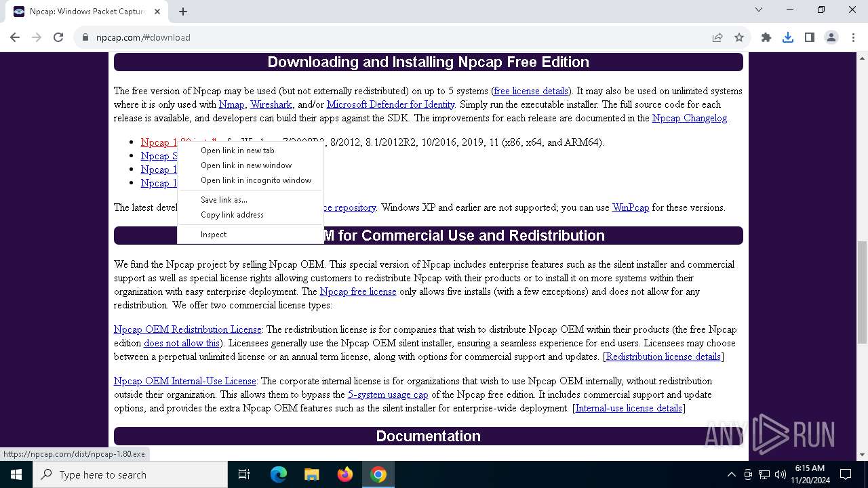Open the network tray icon

click(x=764, y=474)
